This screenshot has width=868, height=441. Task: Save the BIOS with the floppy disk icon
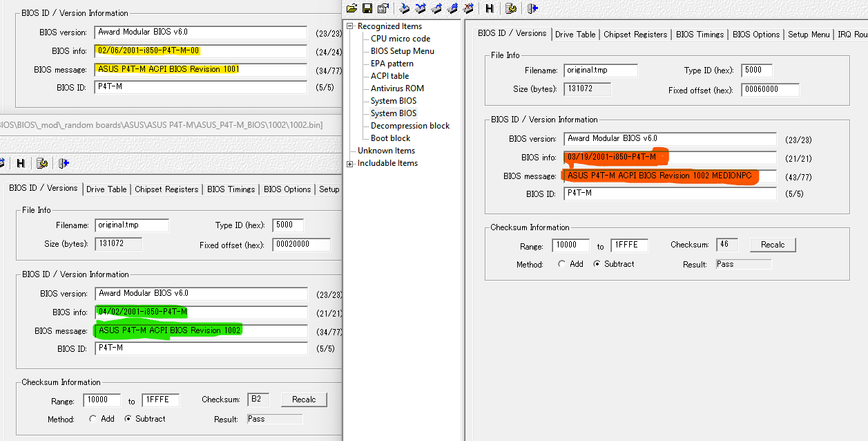(x=367, y=8)
